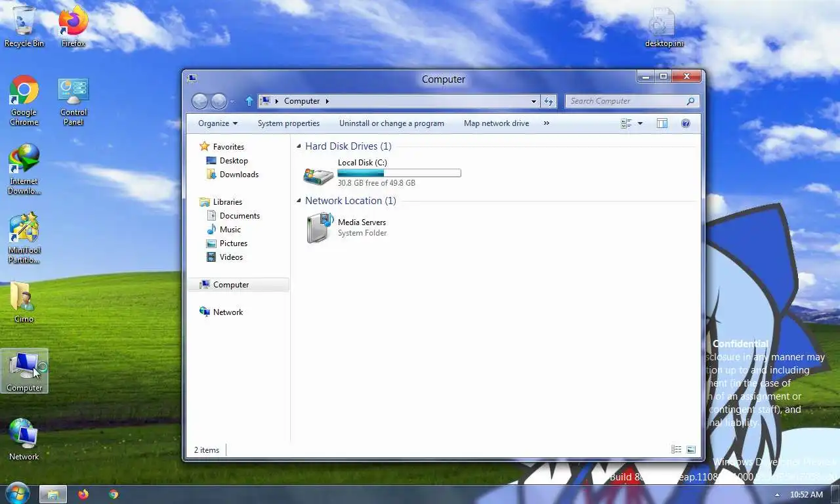Viewport: 840px width, 504px height.
Task: Click the Media Servers label
Action: point(362,222)
